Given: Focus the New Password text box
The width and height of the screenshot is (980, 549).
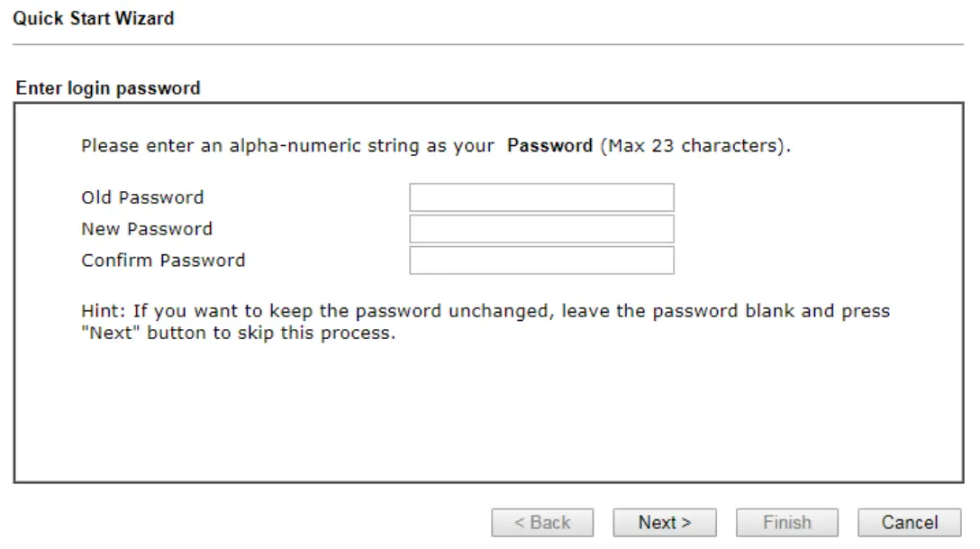Looking at the screenshot, I should [541, 229].
